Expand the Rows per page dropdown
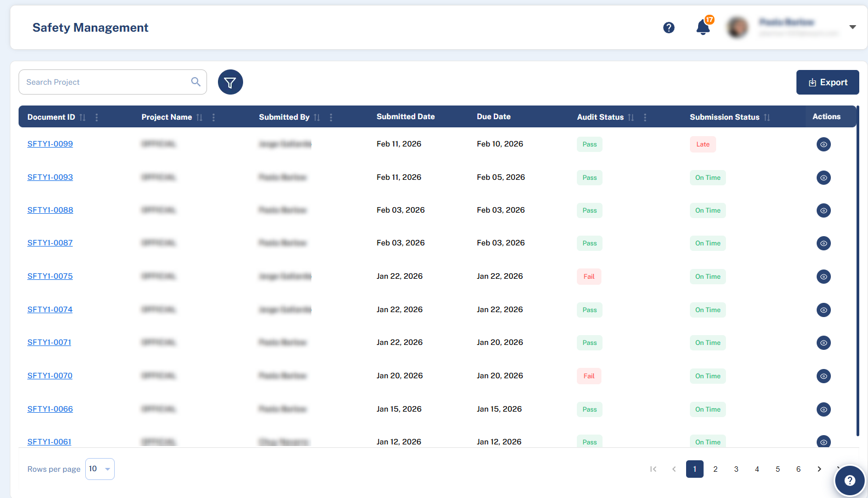Image resolution: width=868 pixels, height=498 pixels. tap(100, 469)
